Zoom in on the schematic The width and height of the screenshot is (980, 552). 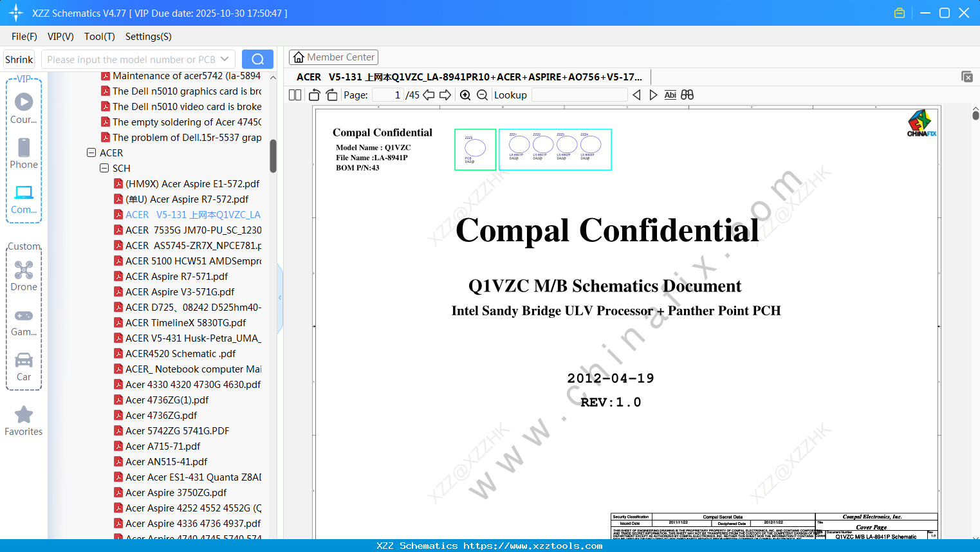(465, 95)
